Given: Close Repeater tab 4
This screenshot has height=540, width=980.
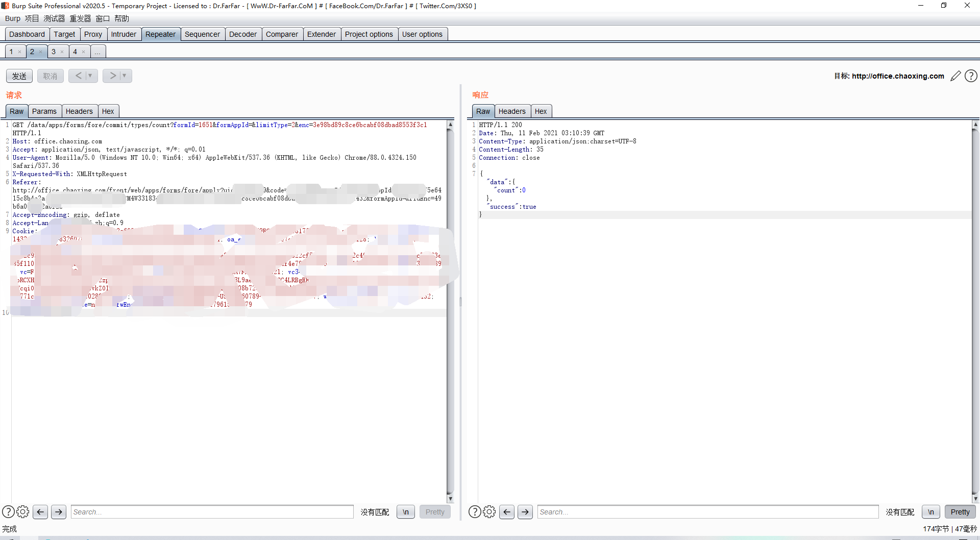Looking at the screenshot, I should 83,52.
